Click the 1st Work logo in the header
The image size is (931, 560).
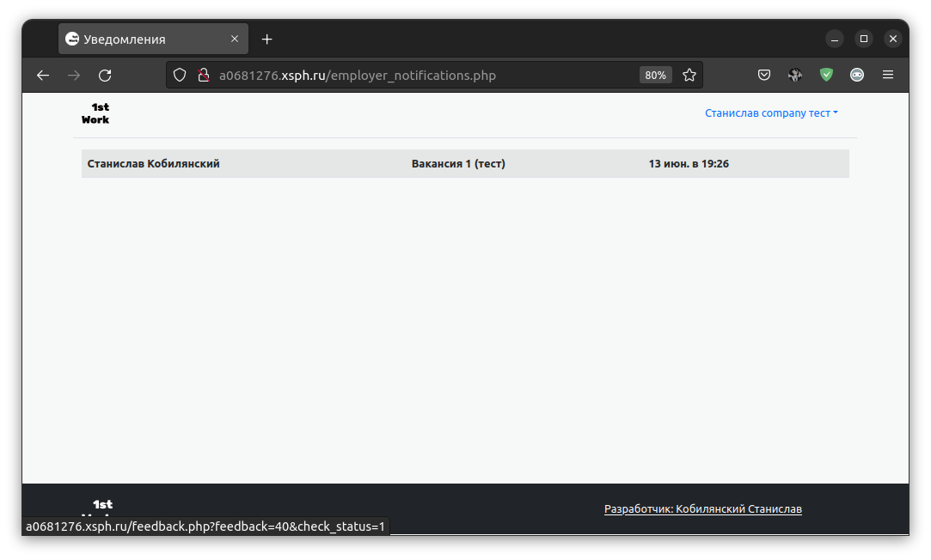click(95, 113)
